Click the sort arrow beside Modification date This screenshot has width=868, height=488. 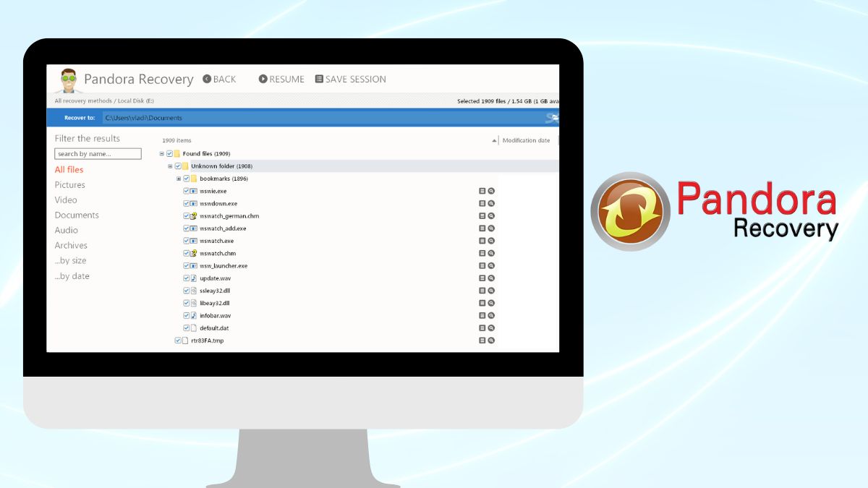pyautogui.click(x=495, y=140)
